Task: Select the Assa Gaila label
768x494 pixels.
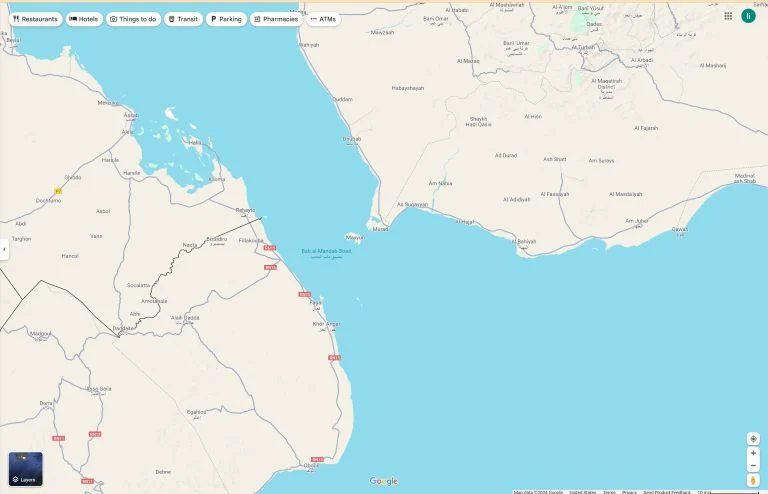Action: pos(99,389)
